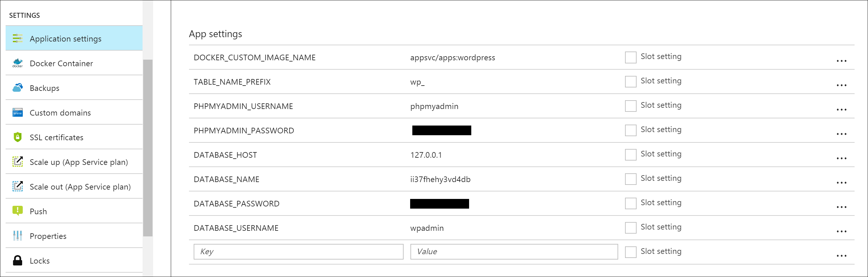Click the Backups cloud icon
This screenshot has width=868, height=277.
click(17, 88)
